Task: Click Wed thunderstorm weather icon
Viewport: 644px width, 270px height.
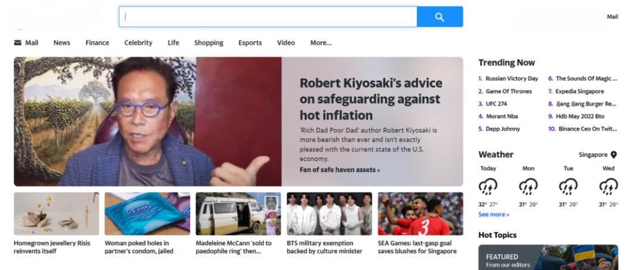Action: point(608,187)
